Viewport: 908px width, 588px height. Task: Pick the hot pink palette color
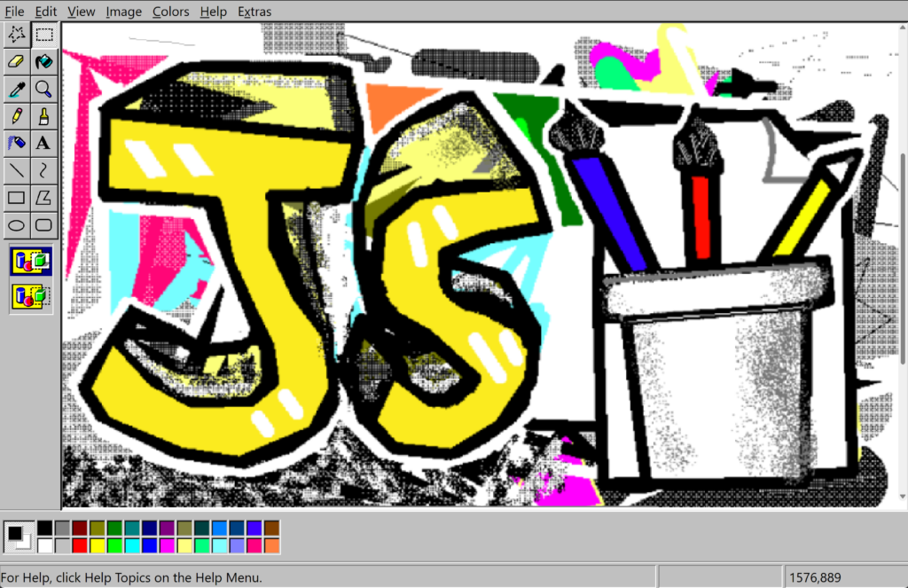pos(254,545)
